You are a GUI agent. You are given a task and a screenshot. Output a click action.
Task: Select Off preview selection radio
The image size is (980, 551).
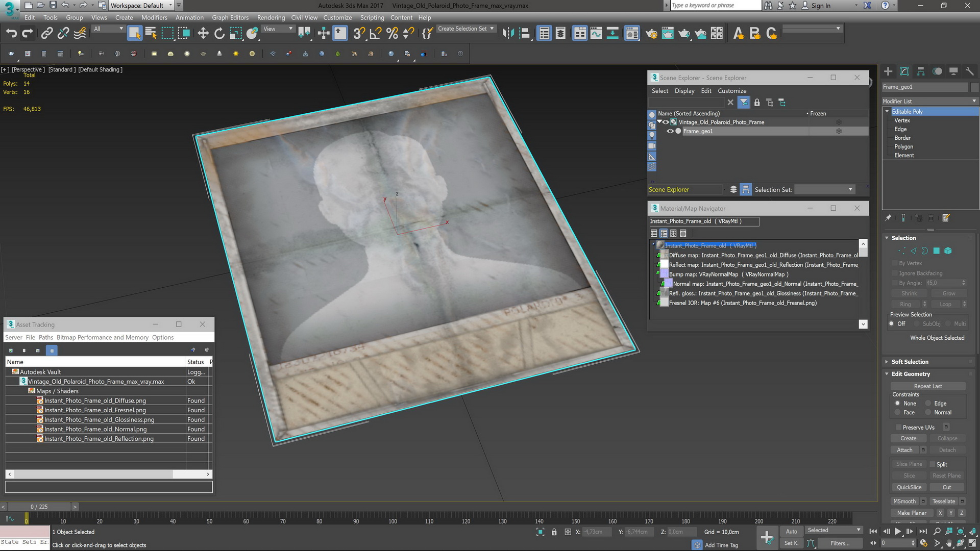pos(892,324)
